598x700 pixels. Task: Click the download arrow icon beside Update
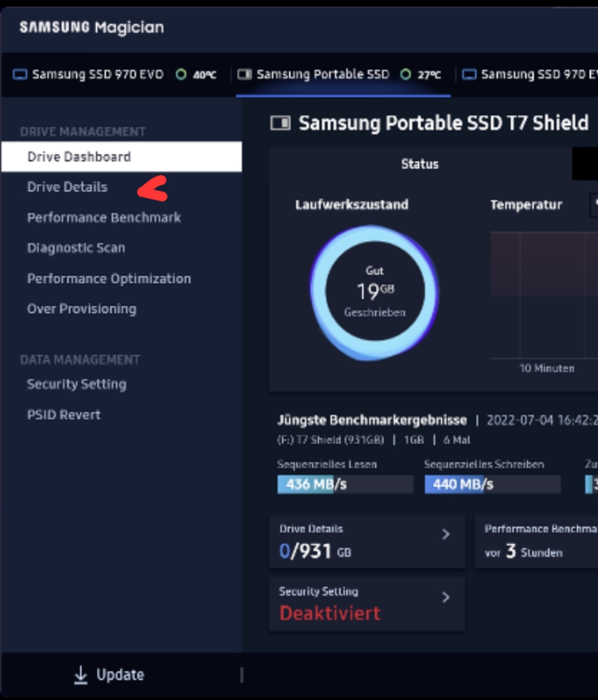point(81,675)
